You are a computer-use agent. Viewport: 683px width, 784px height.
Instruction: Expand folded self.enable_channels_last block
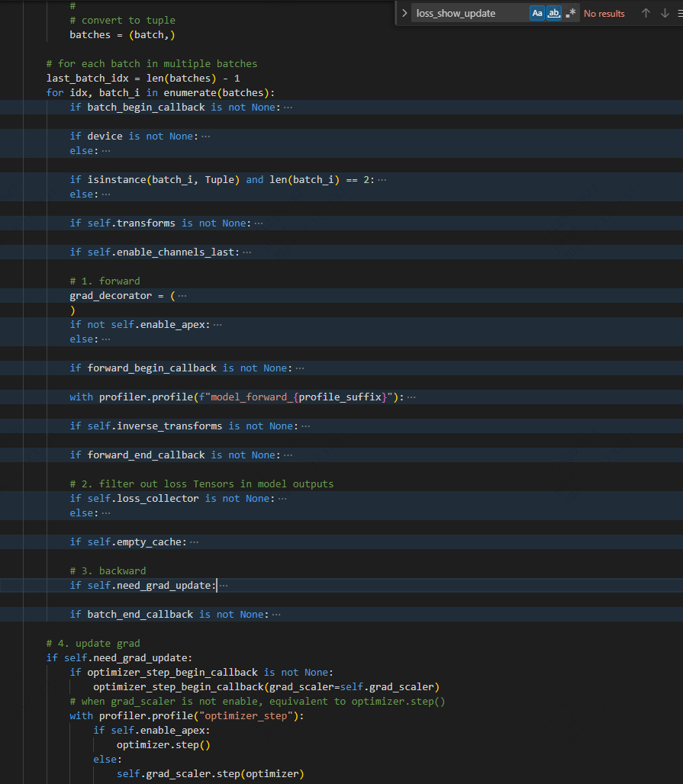point(246,252)
